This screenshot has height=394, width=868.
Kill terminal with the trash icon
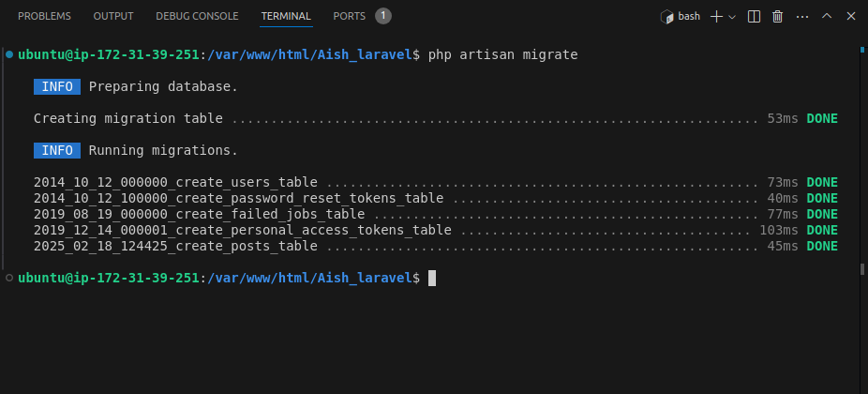tap(777, 16)
